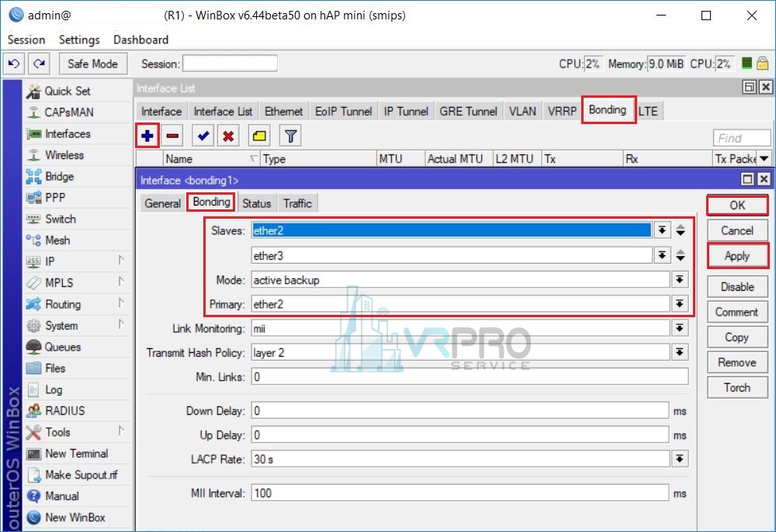Click the Torch button
776x532 pixels.
[737, 388]
